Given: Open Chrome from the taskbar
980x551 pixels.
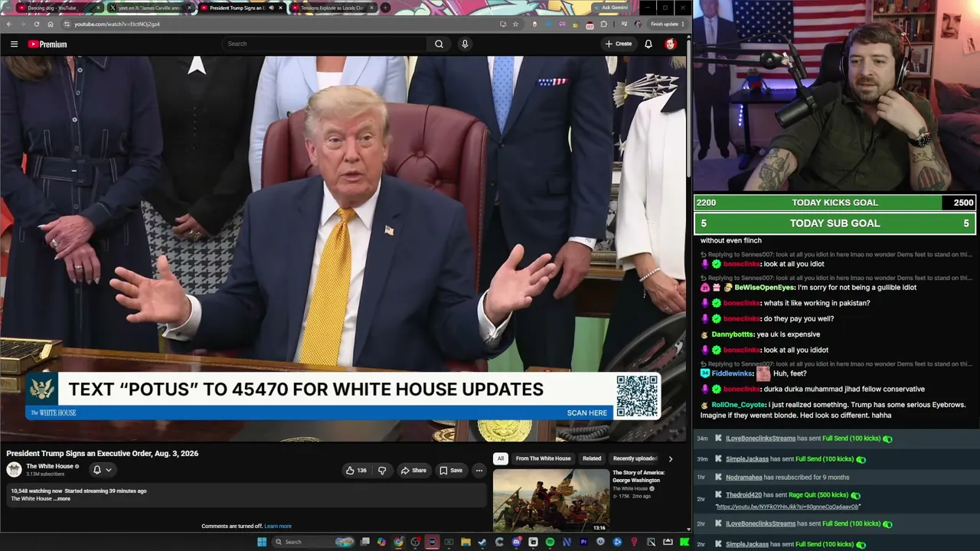Looking at the screenshot, I should tap(398, 542).
